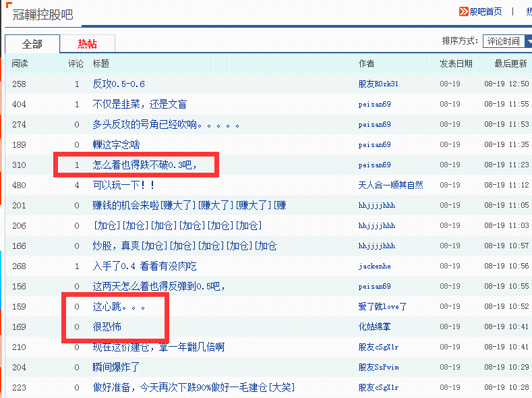Open author 股友cSgX1r on the 做好准备 row
532x398 pixels.
tap(378, 387)
